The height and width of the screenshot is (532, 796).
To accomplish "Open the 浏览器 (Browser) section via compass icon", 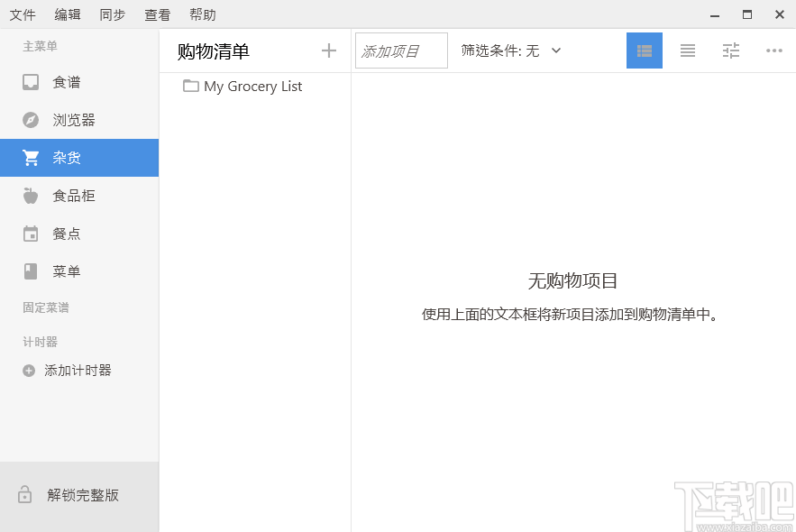I will [x=31, y=119].
